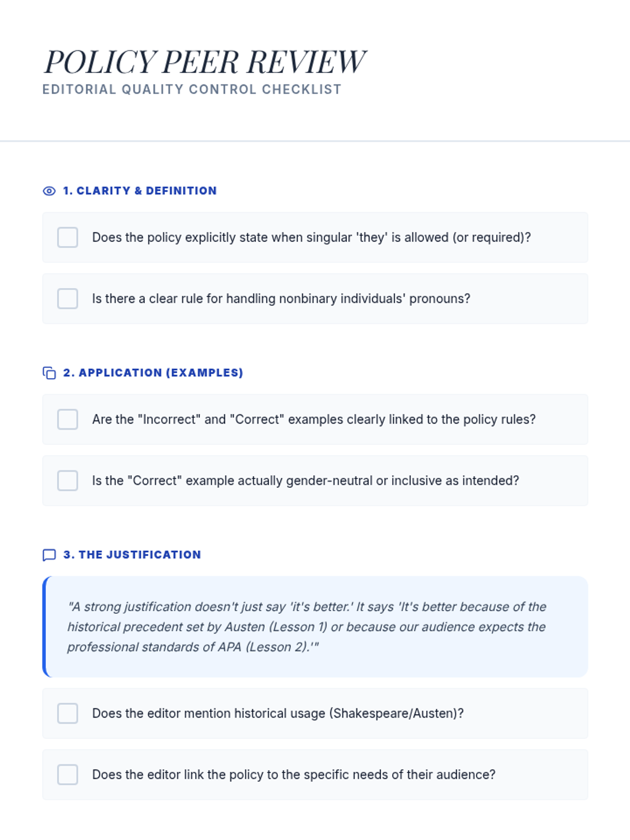Screen dimensions: 630x840
Task: Click the copy icon beside Application (Examples)
Action: coord(49,373)
